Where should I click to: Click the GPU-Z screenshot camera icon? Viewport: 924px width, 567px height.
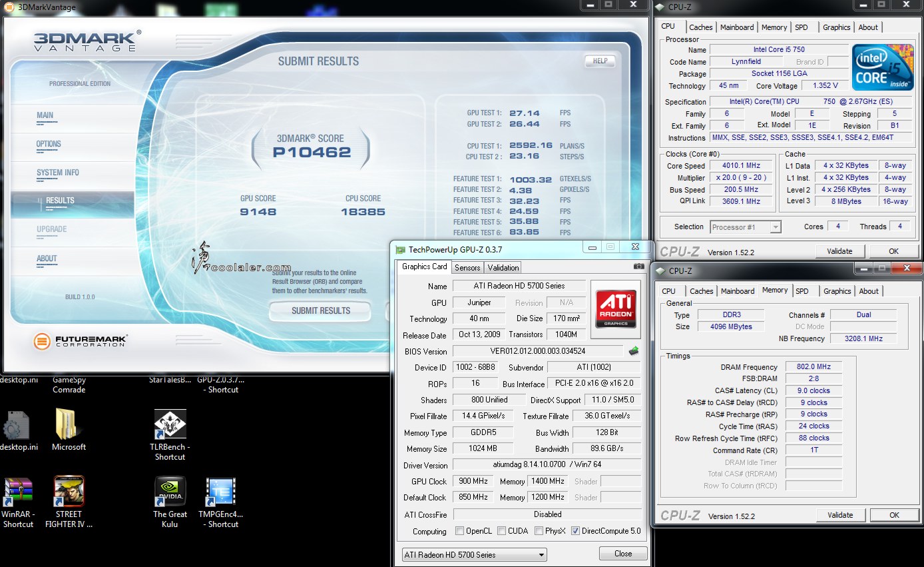[638, 267]
